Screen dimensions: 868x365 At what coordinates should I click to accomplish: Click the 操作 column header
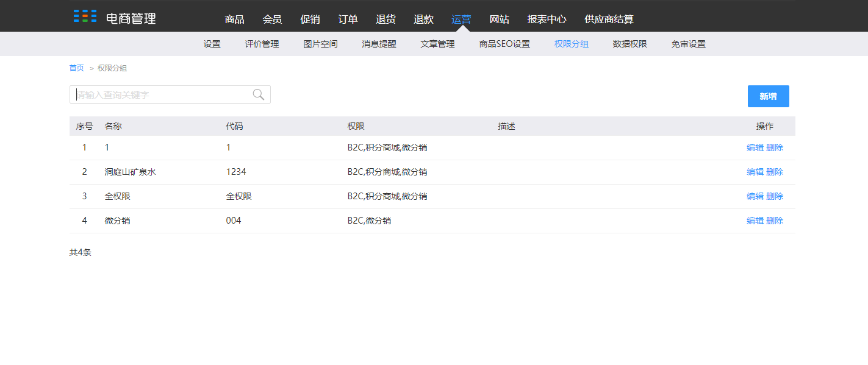tap(765, 126)
